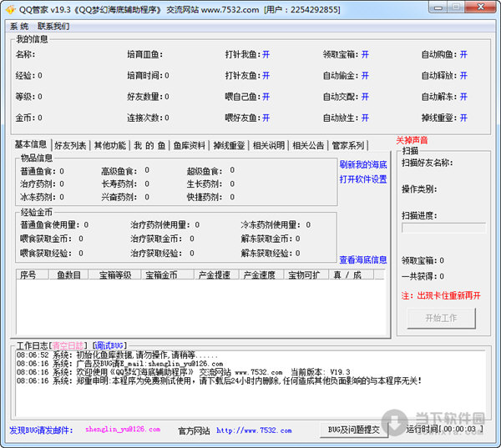Toggle 打针友鱼 switch
This screenshot has width=501, height=448.
266,76
